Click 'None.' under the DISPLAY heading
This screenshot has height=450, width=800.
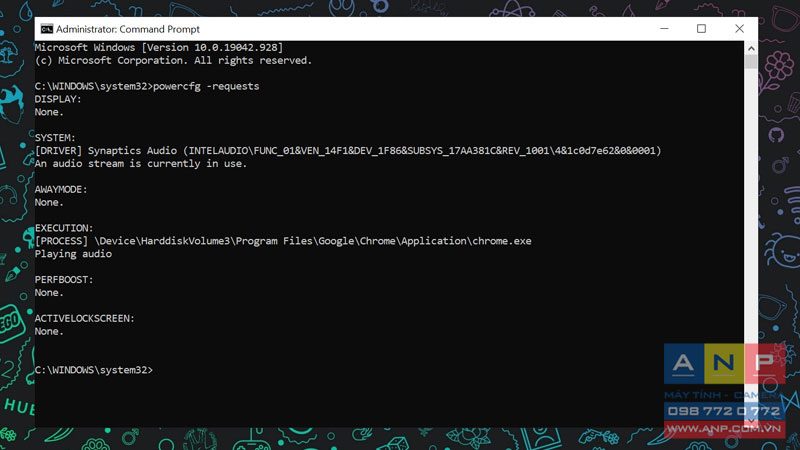(x=49, y=112)
